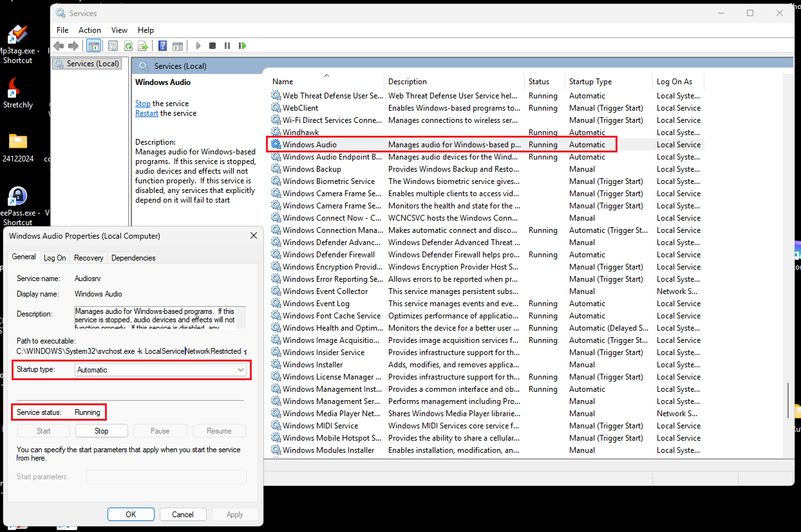The height and width of the screenshot is (532, 801).
Task: Click the gear icon beside Windows Backup
Action: (276, 169)
